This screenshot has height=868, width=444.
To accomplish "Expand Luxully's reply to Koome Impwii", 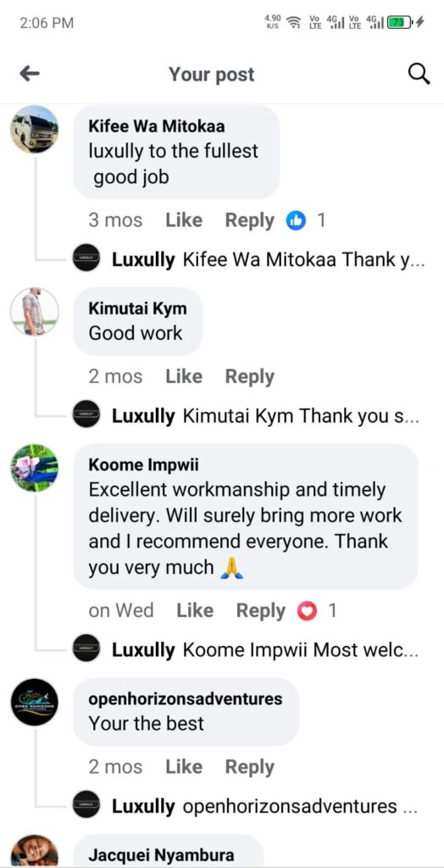I will (x=265, y=650).
